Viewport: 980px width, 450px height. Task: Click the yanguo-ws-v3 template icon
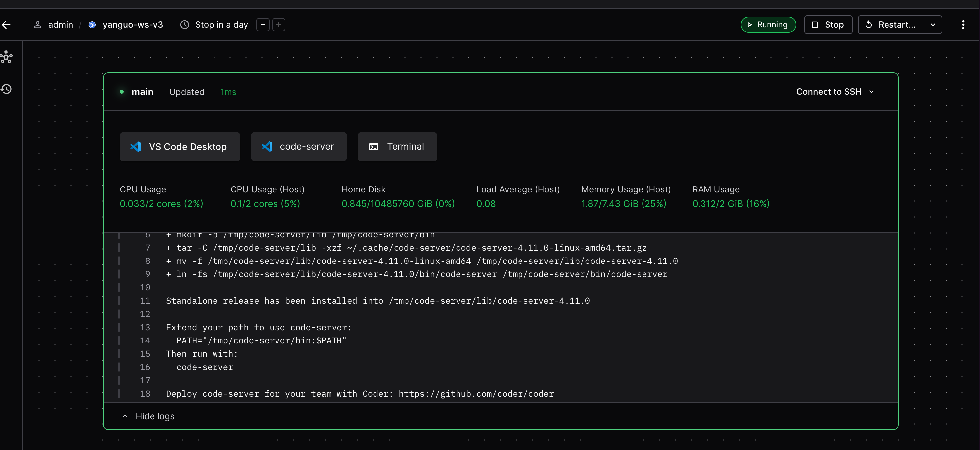[92, 25]
